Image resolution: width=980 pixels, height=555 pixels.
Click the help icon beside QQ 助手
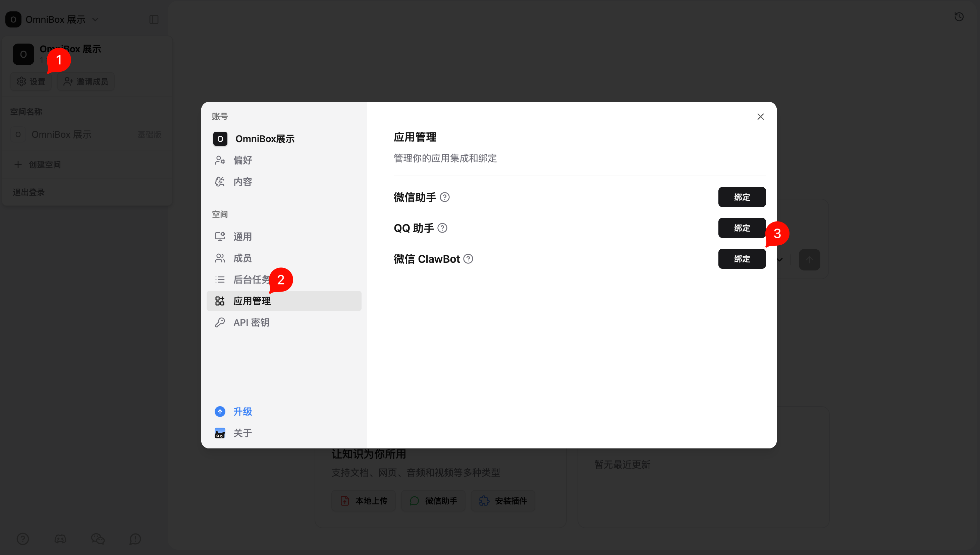click(x=442, y=228)
